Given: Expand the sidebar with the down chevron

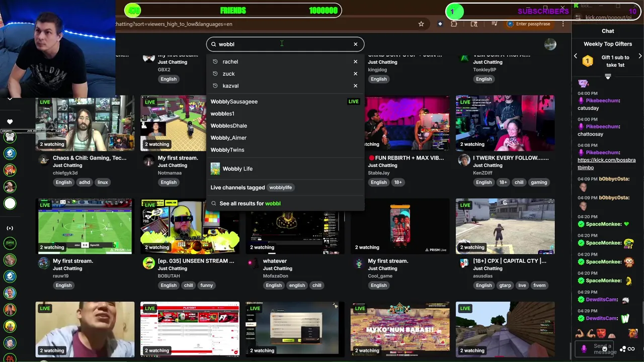Looking at the screenshot, I should click(x=10, y=99).
